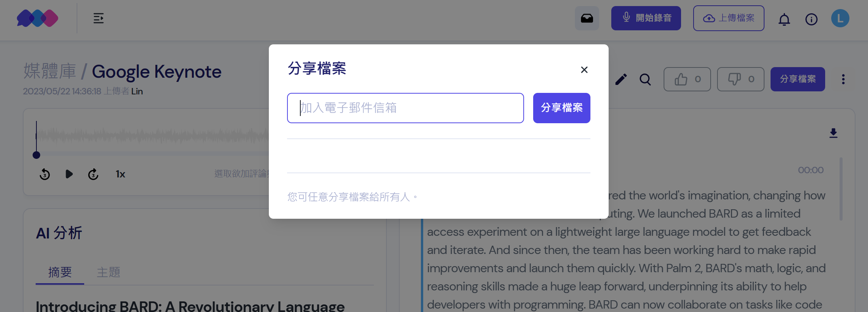Play the audio recording
Screen dimensions: 868x312
point(69,174)
